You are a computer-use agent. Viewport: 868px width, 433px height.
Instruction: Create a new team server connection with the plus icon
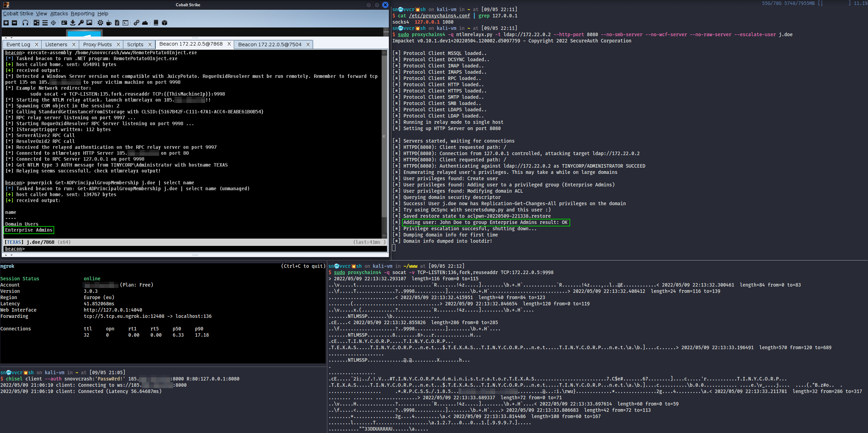(6, 23)
